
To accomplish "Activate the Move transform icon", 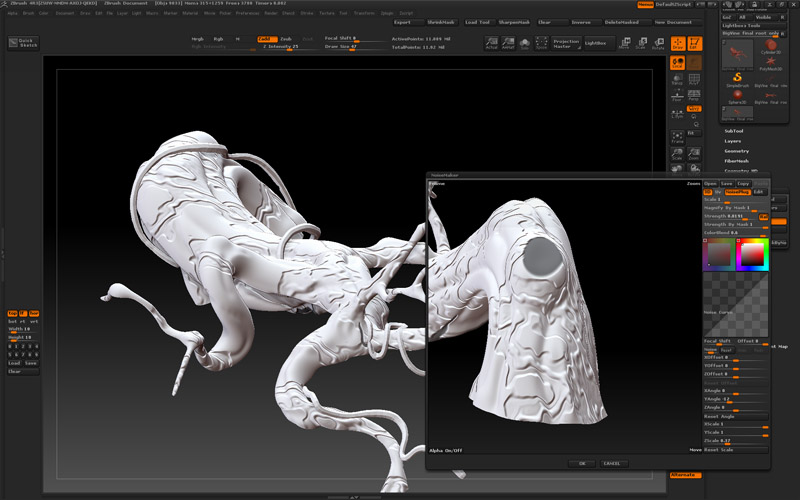I will click(624, 43).
